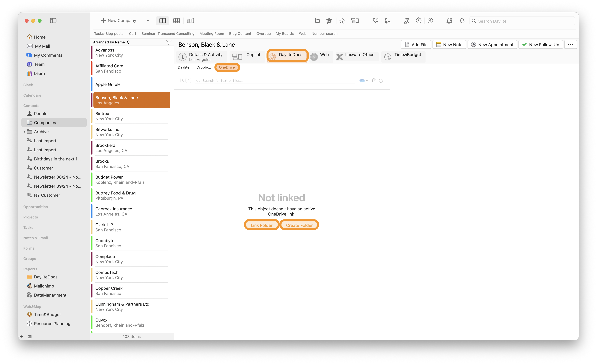Switch to split column view
This screenshot has height=364, width=597.
[x=163, y=21]
